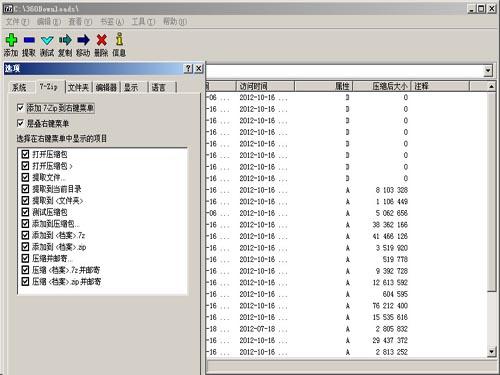The height and width of the screenshot is (375, 500).
Task: Select the row with size 15 535 618
Action: pos(347,317)
